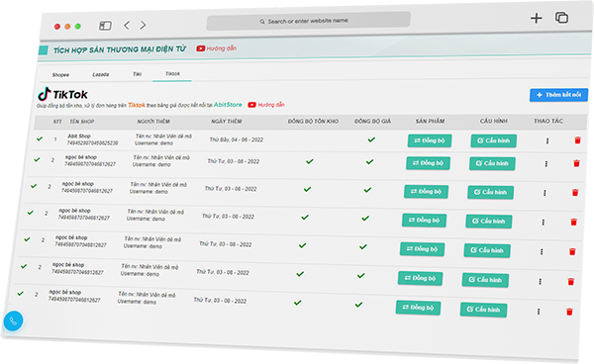Click the YouTube icon next to AbitStore

tap(251, 105)
